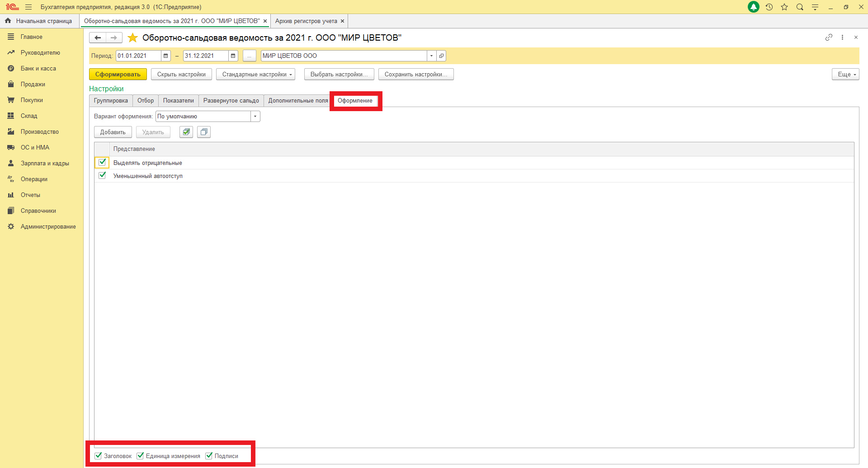Click the Сохранить настройки button

click(x=415, y=75)
